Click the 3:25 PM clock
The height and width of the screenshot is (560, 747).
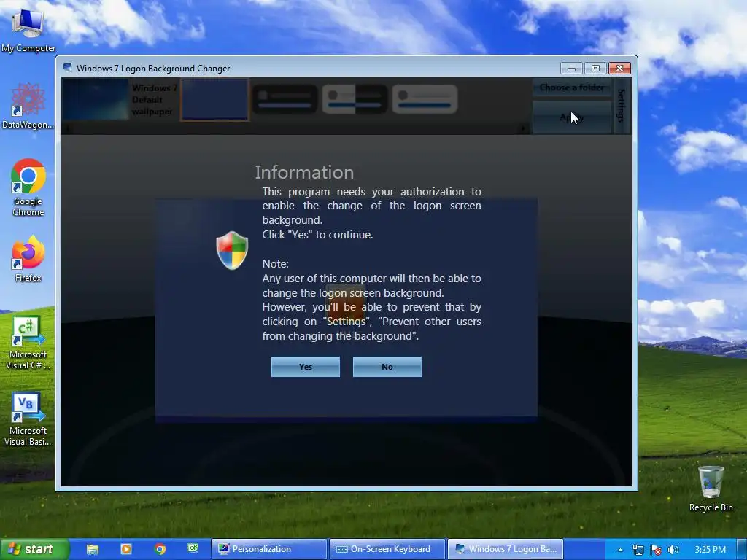(x=710, y=550)
